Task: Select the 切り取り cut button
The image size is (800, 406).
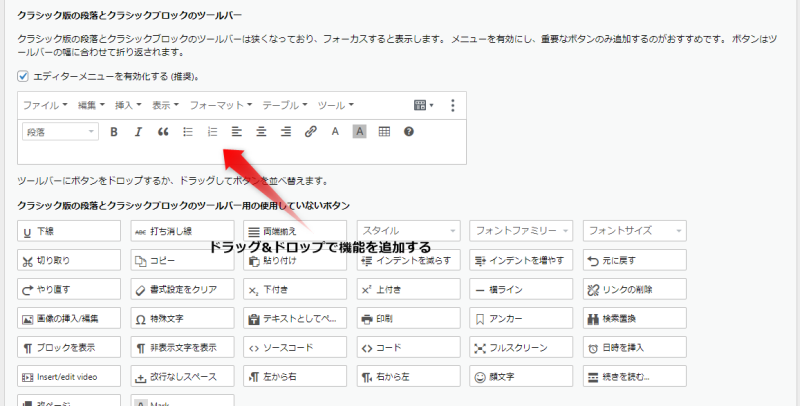Action: pos(69,260)
